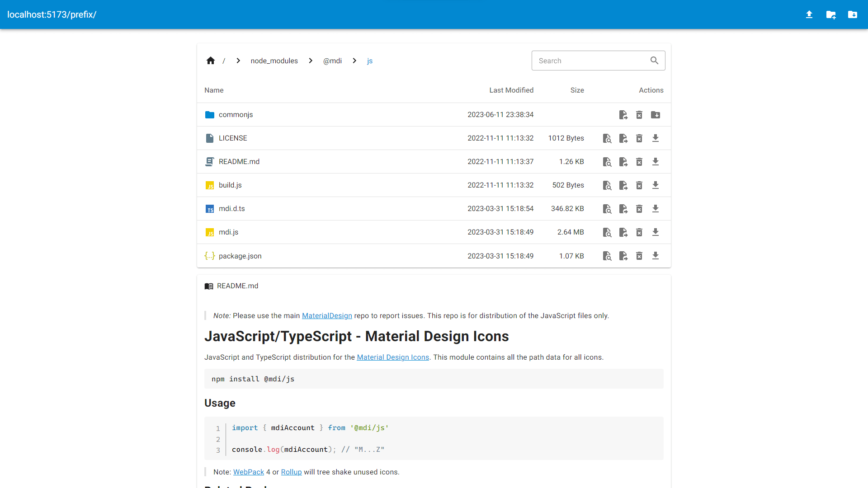Image resolution: width=868 pixels, height=488 pixels.
Task: Click the search magnifier icon
Action: point(654,61)
